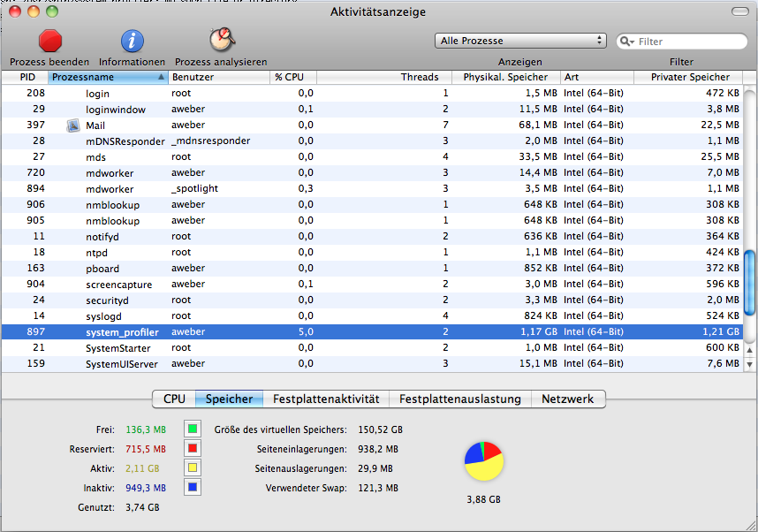
Task: Click the scrollbar down arrow
Action: [x=750, y=363]
